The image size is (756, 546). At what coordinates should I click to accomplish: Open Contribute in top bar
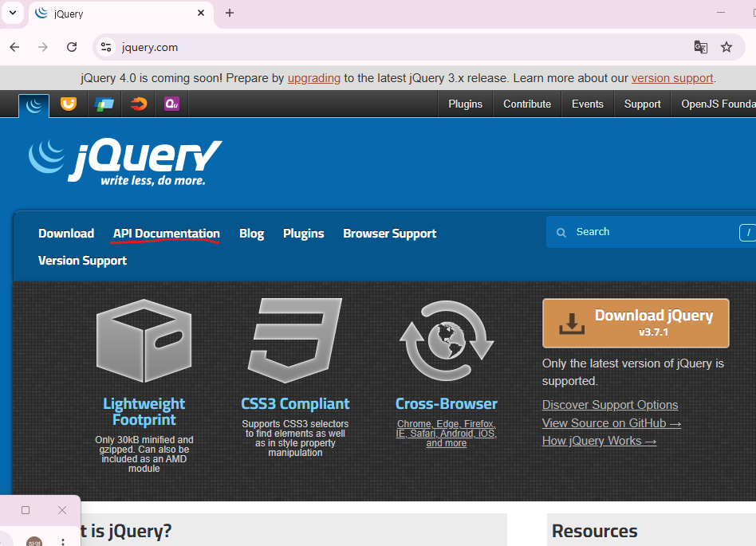click(x=527, y=104)
